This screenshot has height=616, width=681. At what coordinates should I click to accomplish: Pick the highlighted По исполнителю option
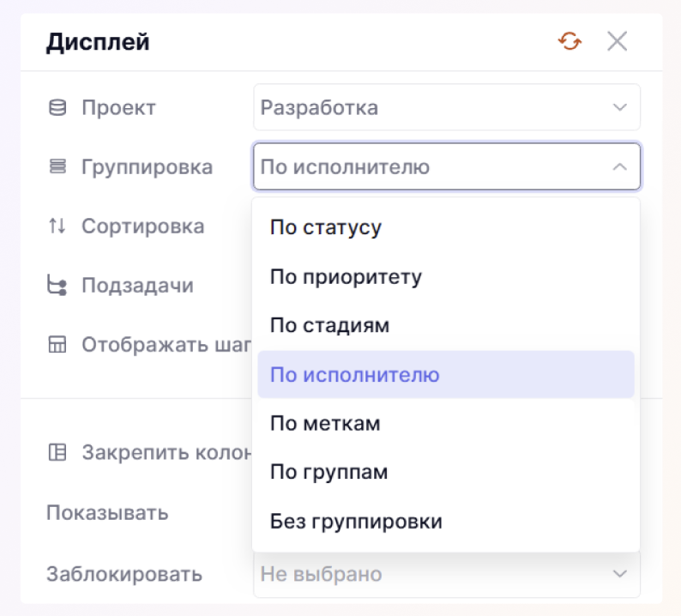(354, 375)
